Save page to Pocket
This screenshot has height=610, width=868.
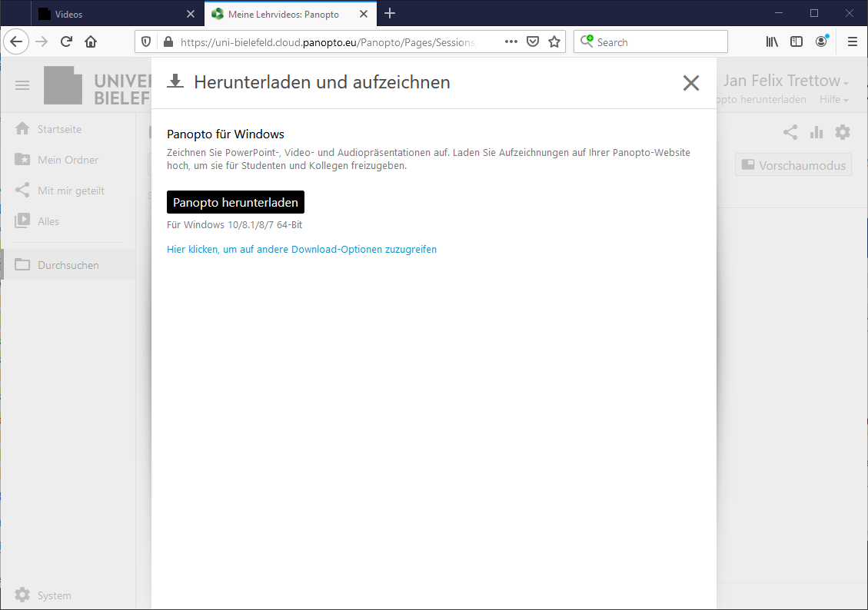[x=533, y=42]
